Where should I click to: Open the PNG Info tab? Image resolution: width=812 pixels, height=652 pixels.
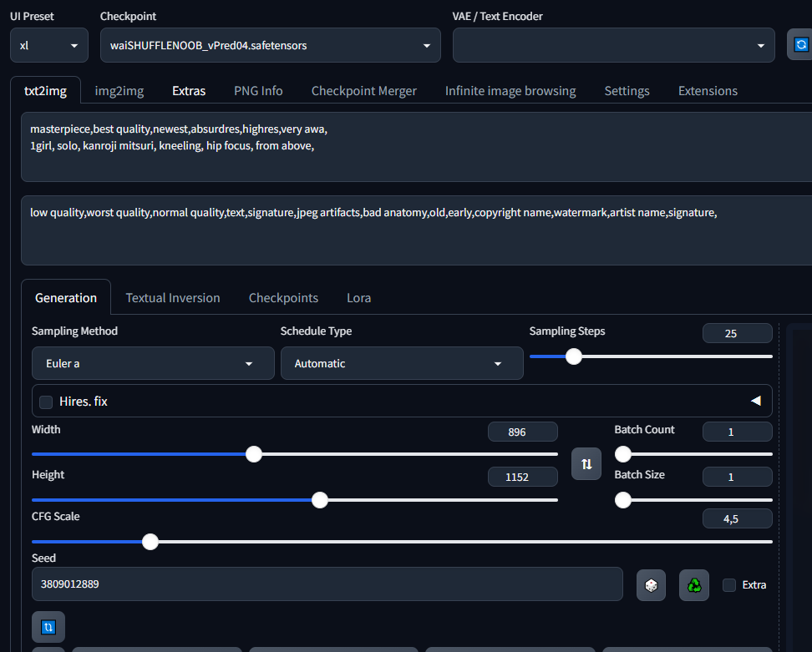pyautogui.click(x=258, y=91)
